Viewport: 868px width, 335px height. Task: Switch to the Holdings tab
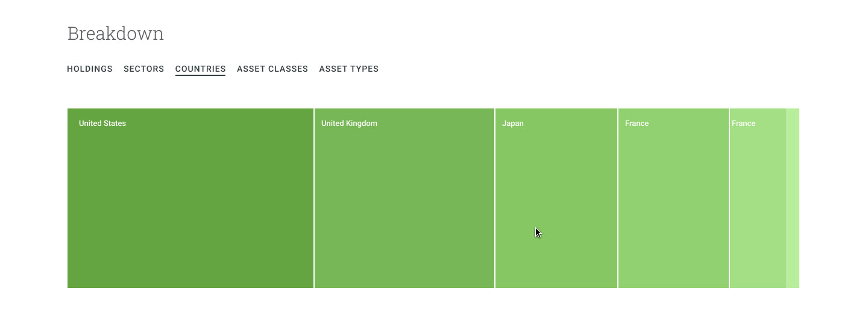[x=90, y=69]
